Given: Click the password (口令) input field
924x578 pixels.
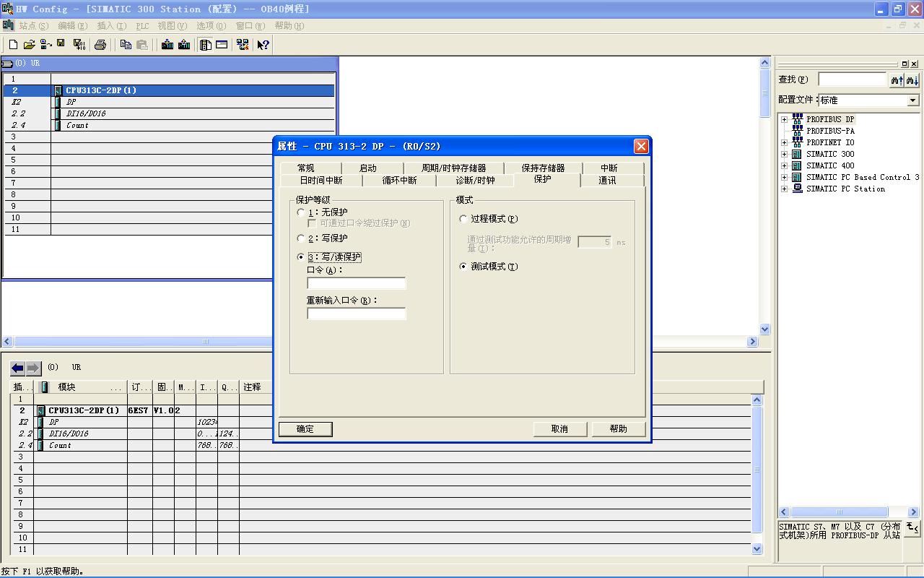Looking at the screenshot, I should [x=357, y=283].
